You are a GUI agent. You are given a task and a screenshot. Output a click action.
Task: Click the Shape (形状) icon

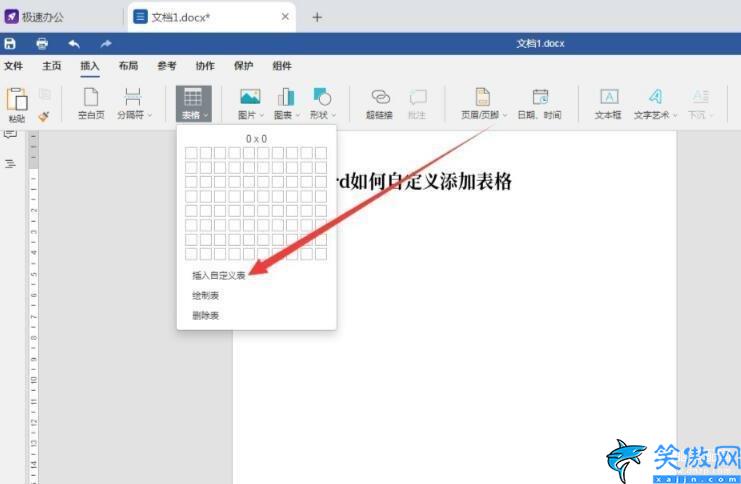[x=322, y=97]
